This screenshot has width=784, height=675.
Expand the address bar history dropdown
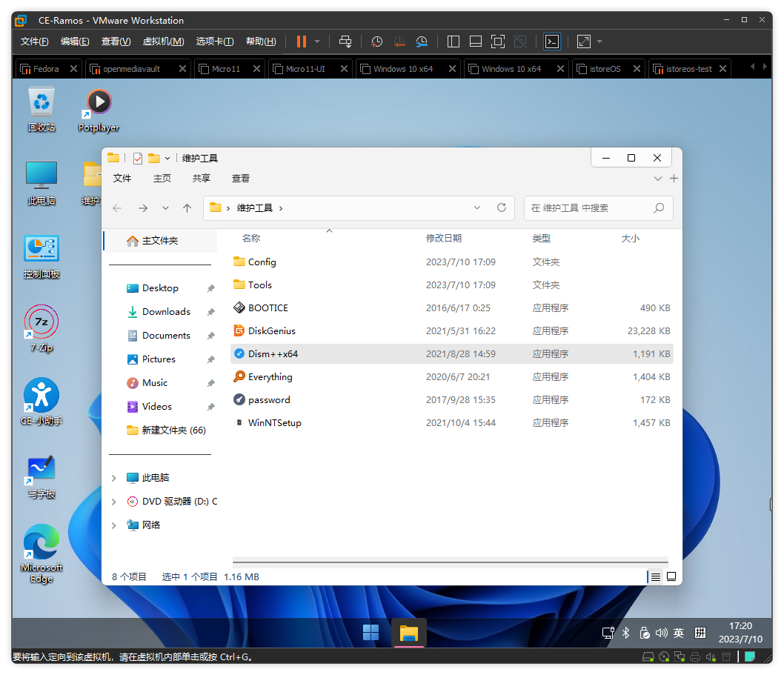tap(477, 207)
